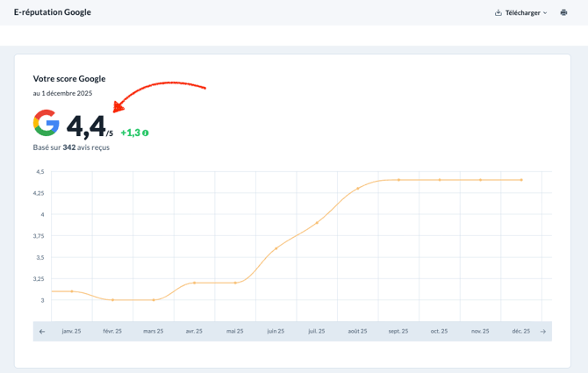Select the janv. 25 month label

point(71,331)
